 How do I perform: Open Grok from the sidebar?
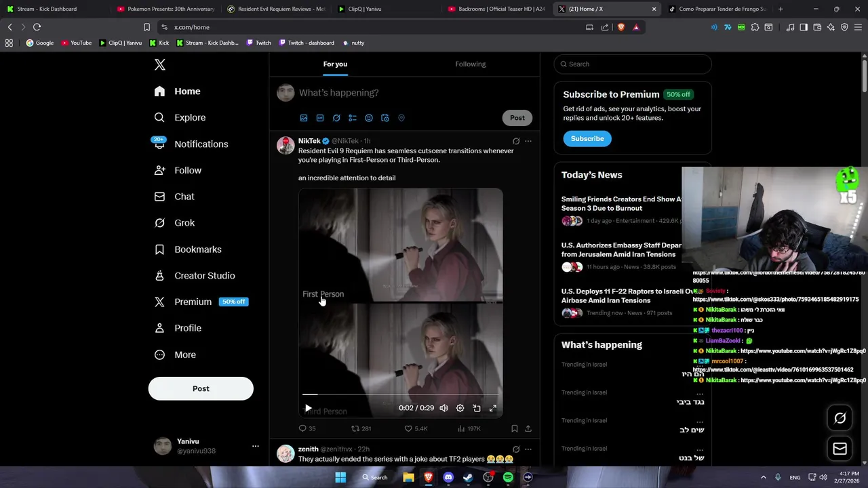click(174, 222)
